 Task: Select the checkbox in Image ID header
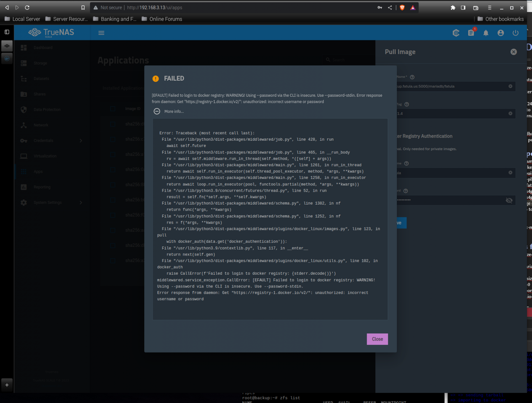[113, 109]
